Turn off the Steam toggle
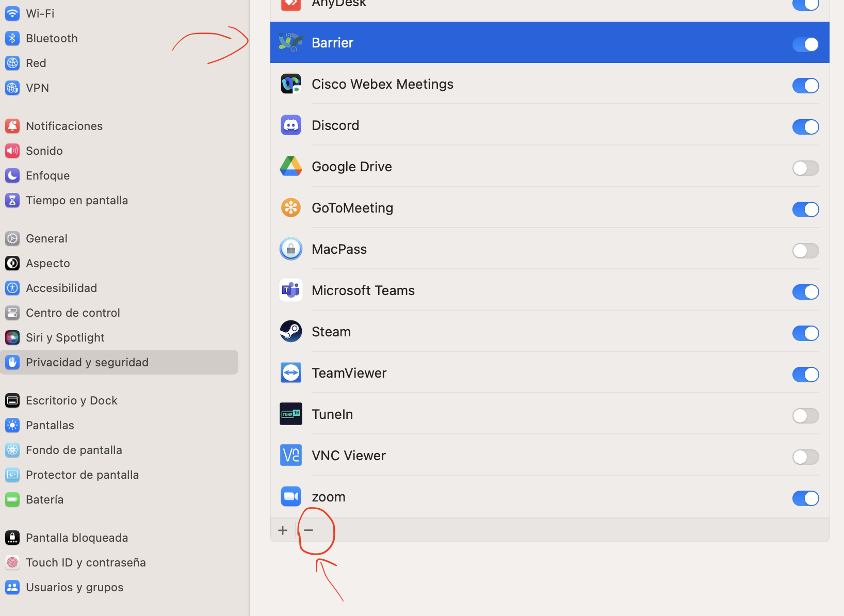 [x=806, y=333]
